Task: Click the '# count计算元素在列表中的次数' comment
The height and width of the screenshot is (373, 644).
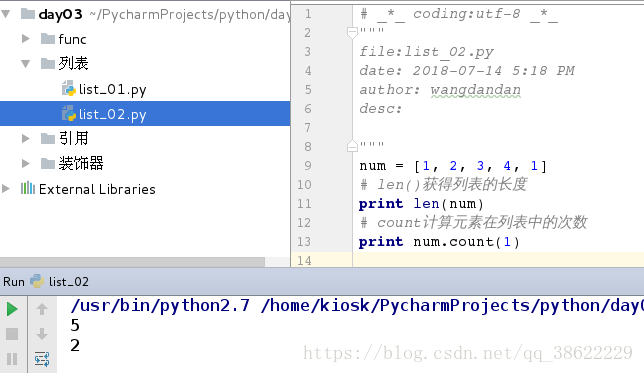Action: pyautogui.click(x=474, y=222)
